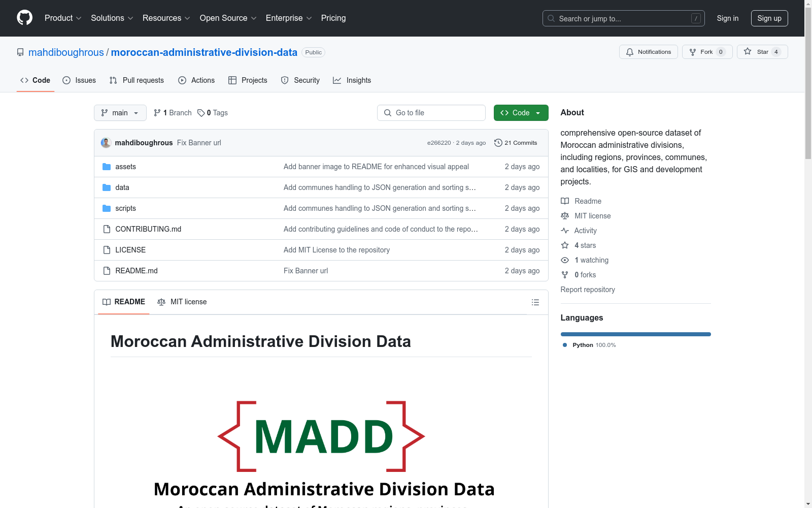Expand the Solutions menu

coord(112,18)
